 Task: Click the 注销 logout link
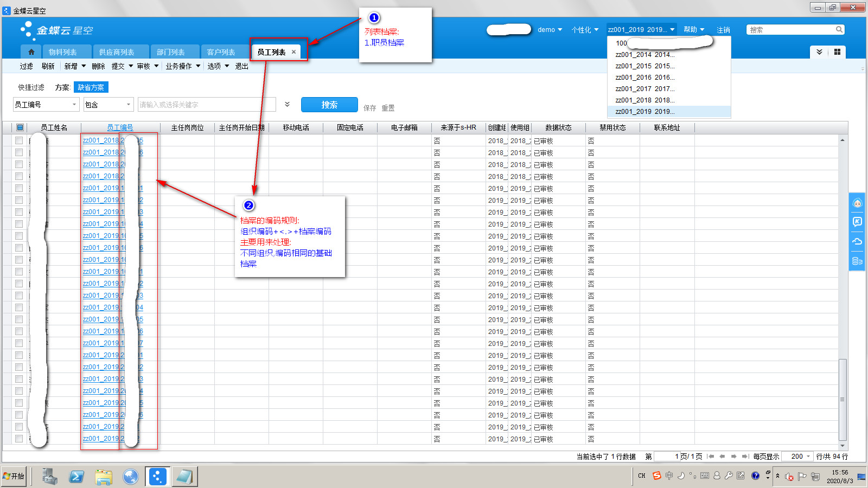coord(723,30)
